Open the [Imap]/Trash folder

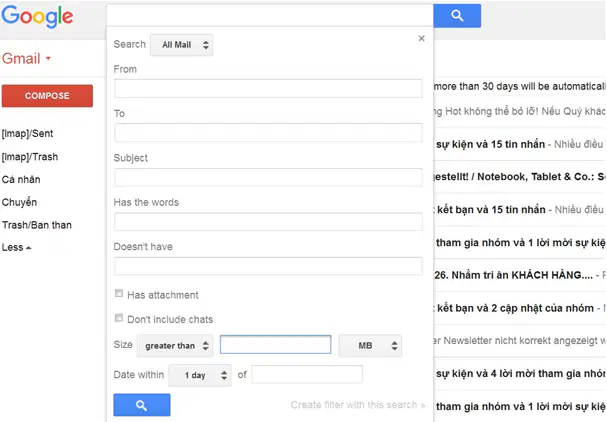click(x=30, y=157)
